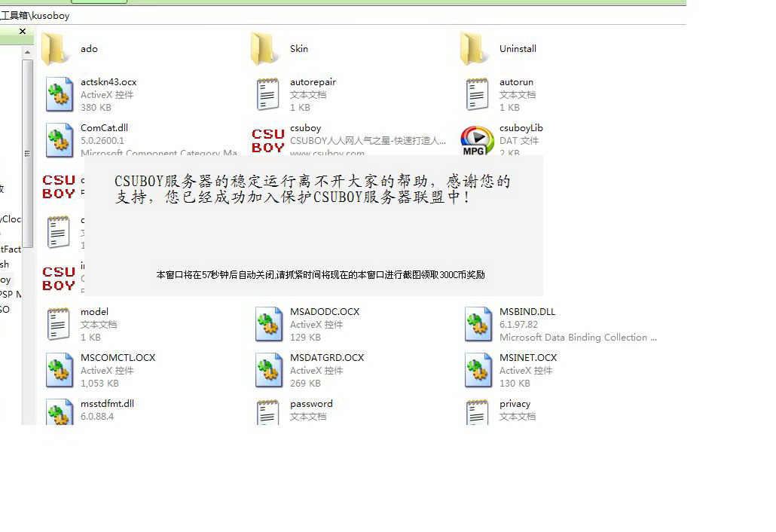Click the autorun file name

tap(516, 81)
